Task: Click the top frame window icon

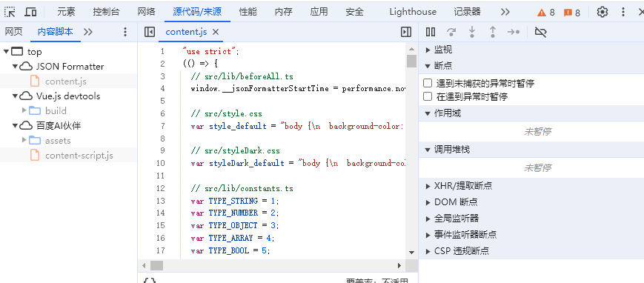Action: click(x=17, y=51)
